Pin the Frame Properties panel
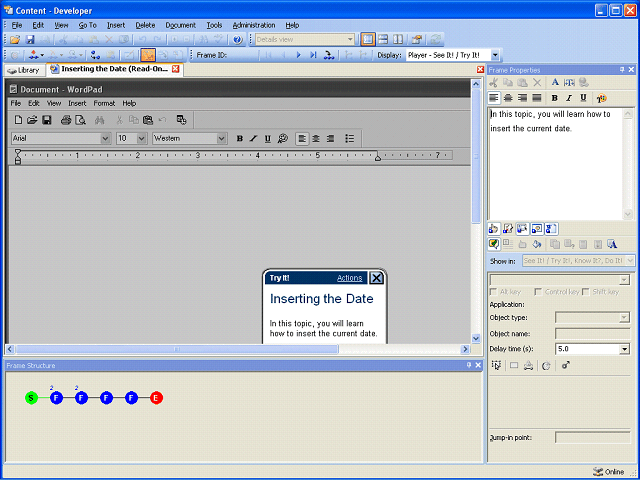 pyautogui.click(x=622, y=70)
